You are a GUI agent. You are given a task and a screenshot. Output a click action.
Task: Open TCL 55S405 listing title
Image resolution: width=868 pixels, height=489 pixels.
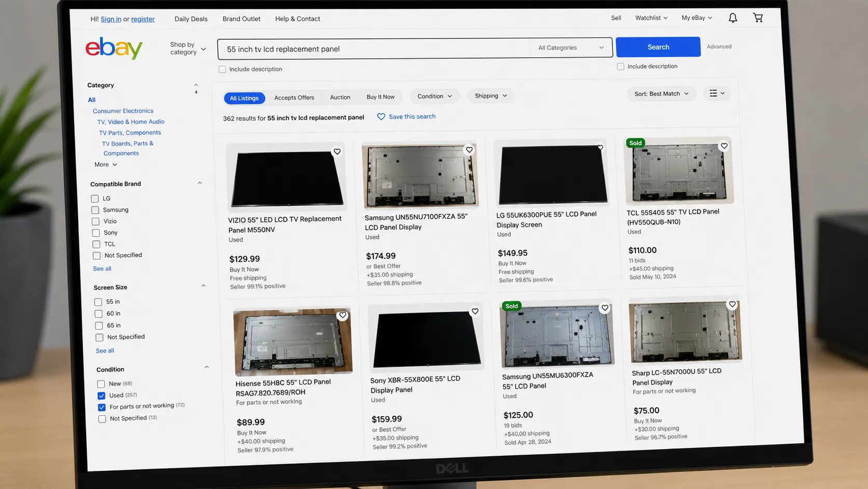pos(673,217)
